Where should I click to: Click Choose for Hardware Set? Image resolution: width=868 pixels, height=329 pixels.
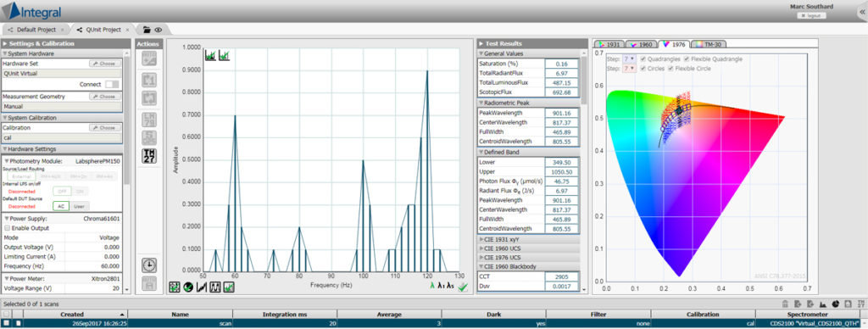click(x=104, y=64)
